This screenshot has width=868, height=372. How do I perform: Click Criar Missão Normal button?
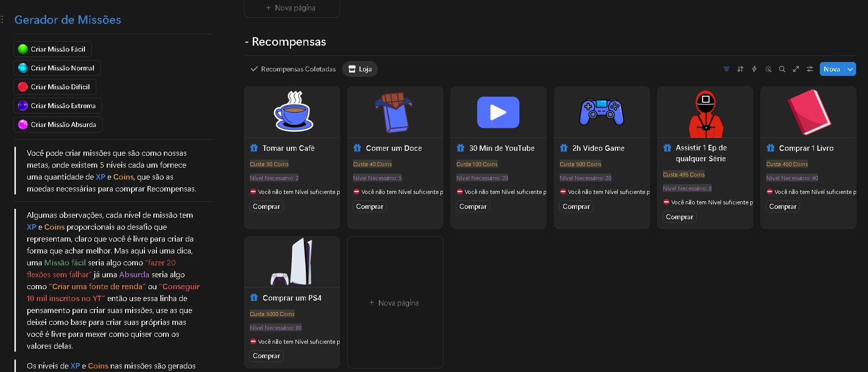coord(57,68)
